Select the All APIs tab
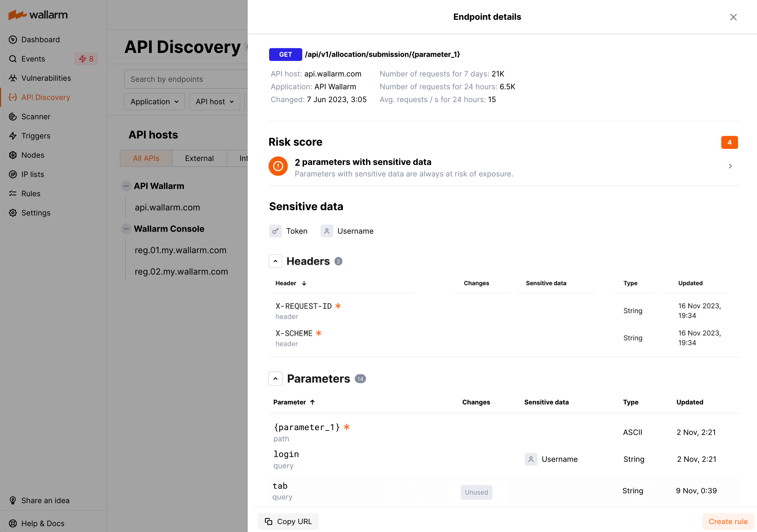This screenshot has width=757, height=532. [146, 159]
